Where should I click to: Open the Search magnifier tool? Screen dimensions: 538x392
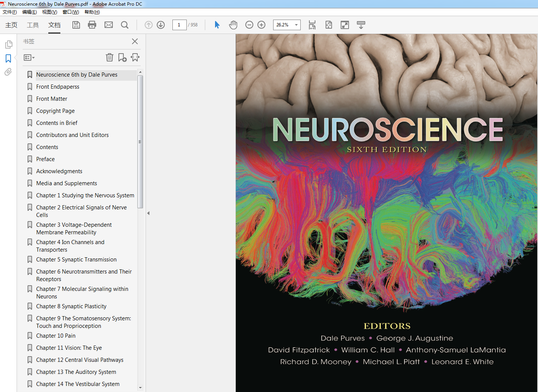pyautogui.click(x=125, y=25)
